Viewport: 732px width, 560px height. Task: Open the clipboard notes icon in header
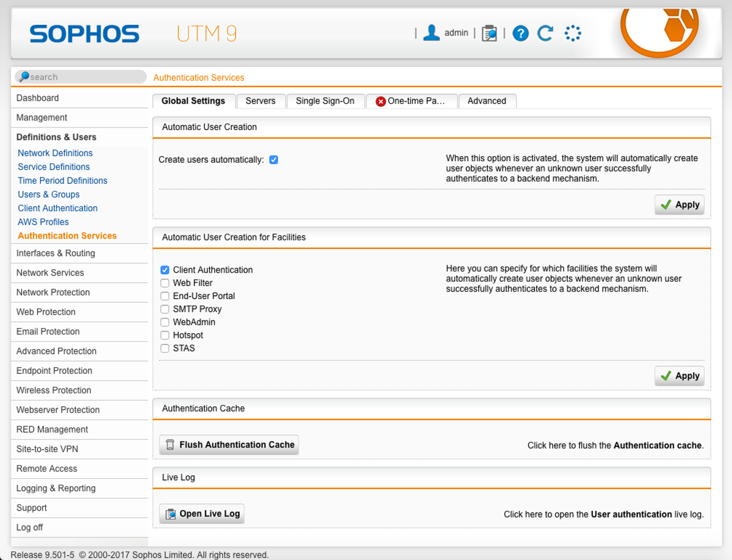(x=489, y=33)
